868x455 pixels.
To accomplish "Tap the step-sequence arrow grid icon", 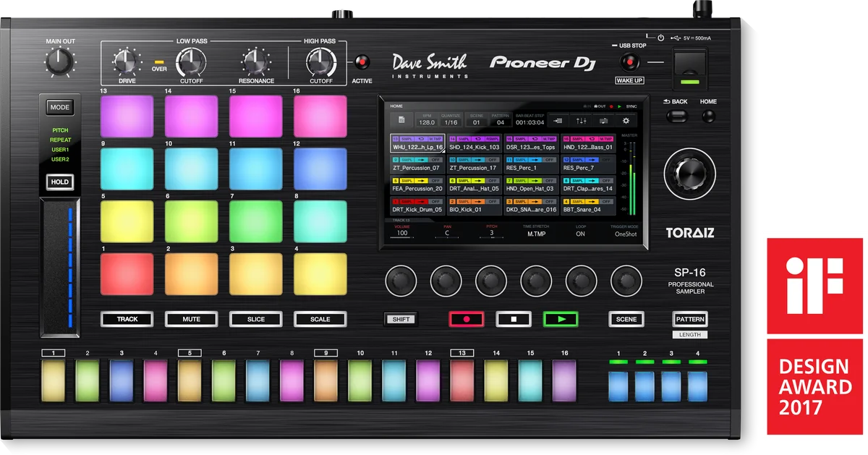I will (x=558, y=121).
